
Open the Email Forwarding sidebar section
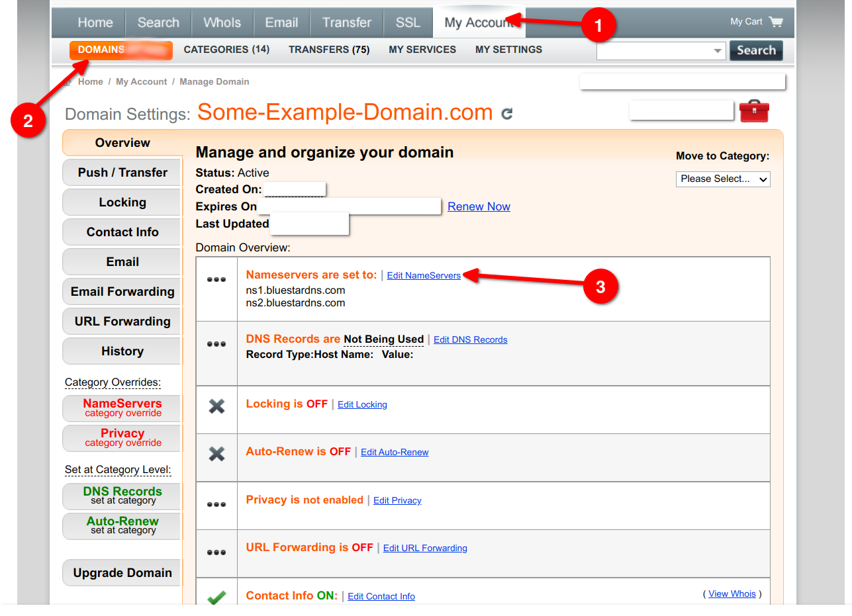122,292
